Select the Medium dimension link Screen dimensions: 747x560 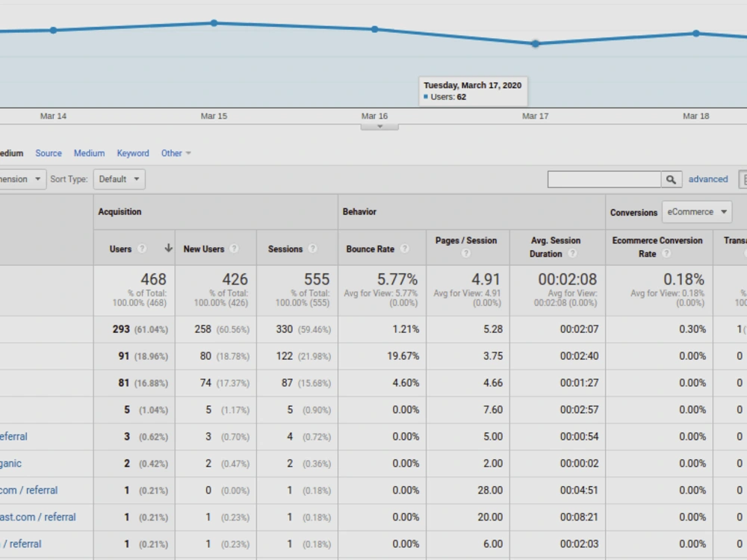click(89, 153)
